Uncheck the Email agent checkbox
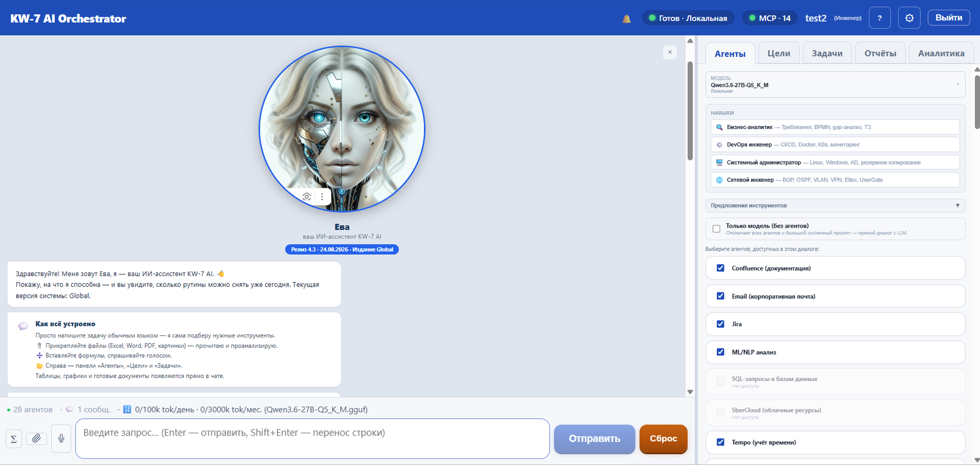The image size is (980, 465). tap(721, 296)
